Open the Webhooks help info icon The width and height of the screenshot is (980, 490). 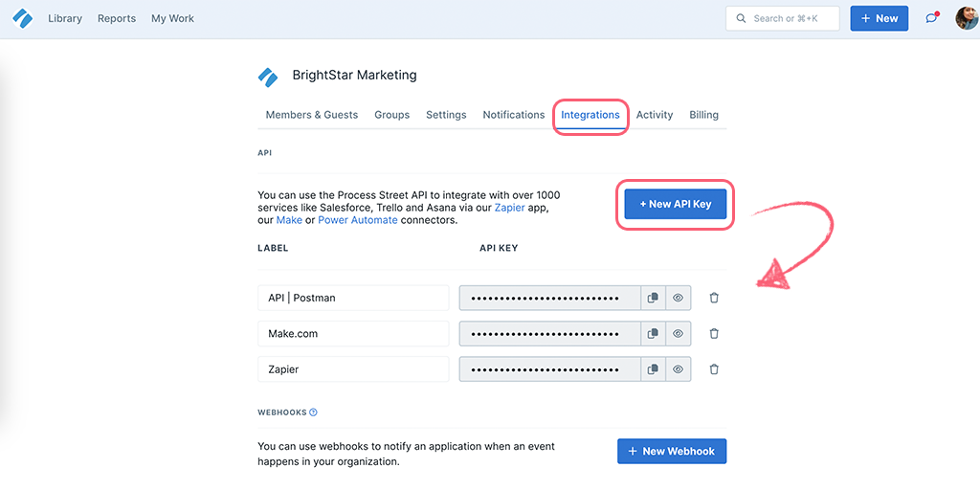coord(313,412)
